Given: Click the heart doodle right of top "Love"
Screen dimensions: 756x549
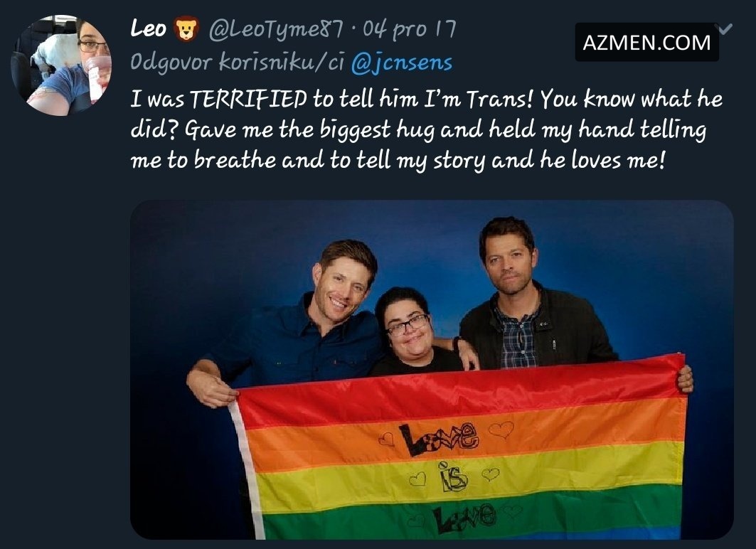Looking at the screenshot, I should (501, 429).
